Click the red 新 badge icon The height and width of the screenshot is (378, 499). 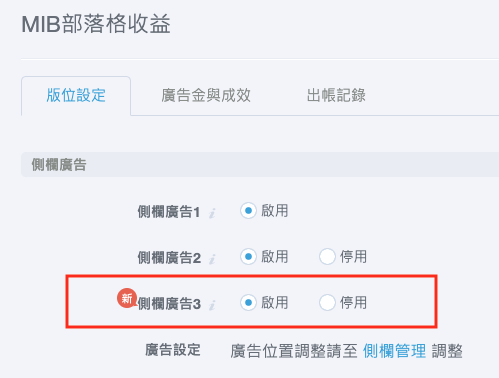coord(127,298)
